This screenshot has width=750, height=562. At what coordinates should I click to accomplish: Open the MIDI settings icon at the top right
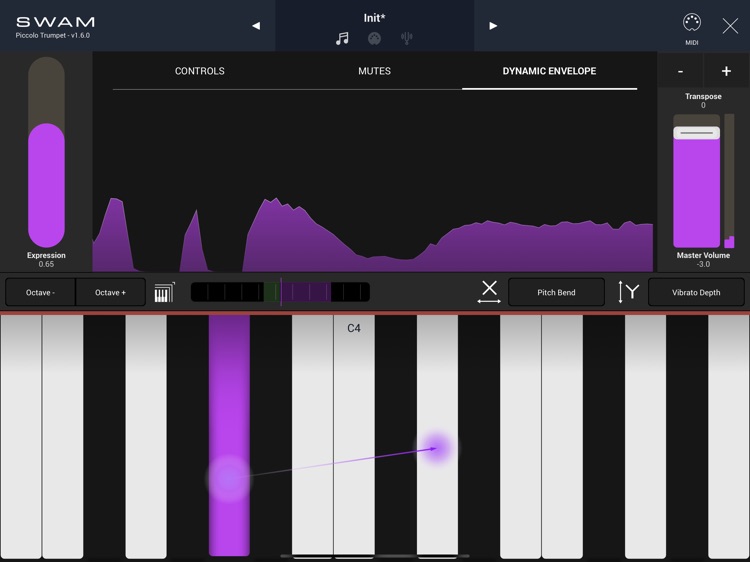coord(692,23)
